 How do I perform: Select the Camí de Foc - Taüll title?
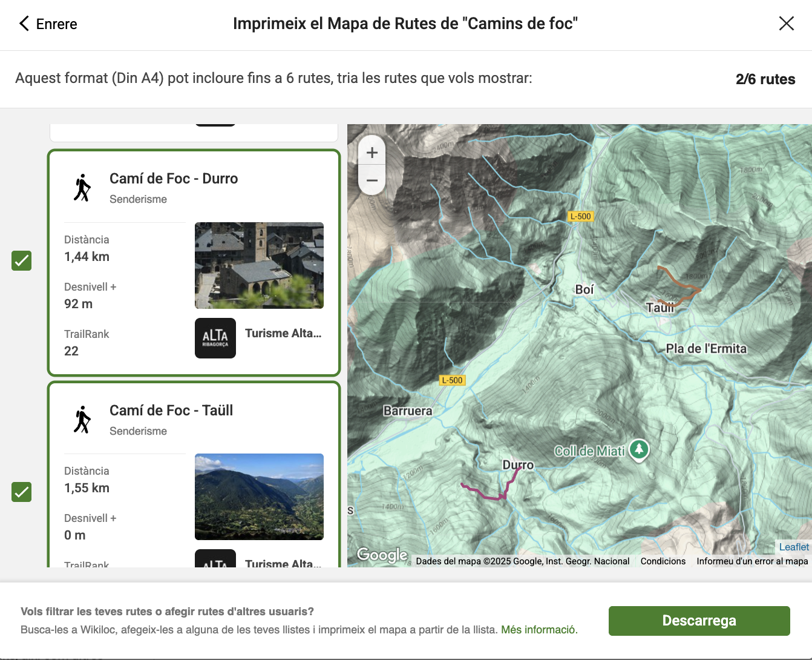[x=171, y=411]
